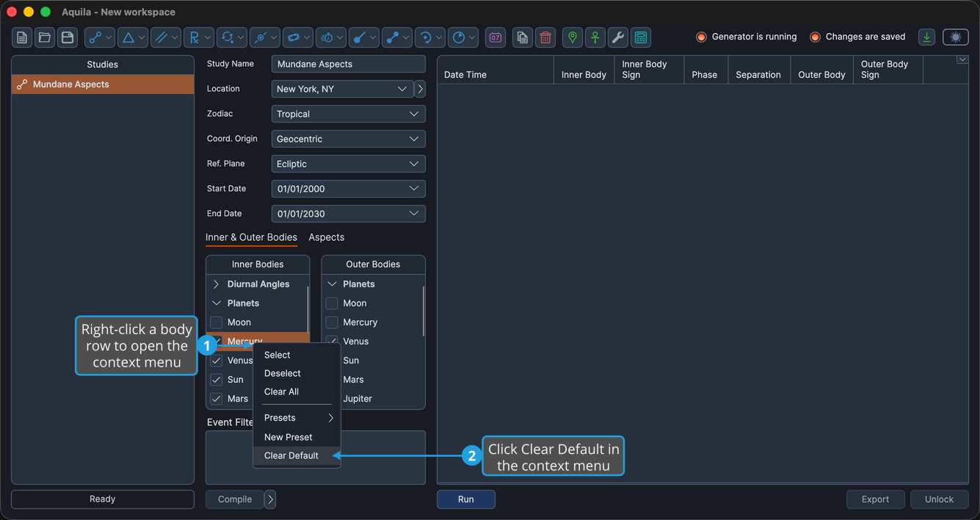Expand Diurnal Angles in Inner Bodies

216,284
